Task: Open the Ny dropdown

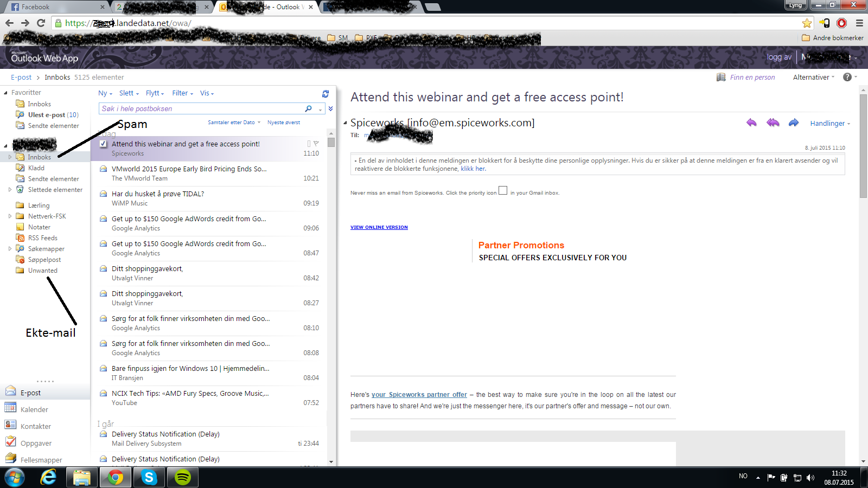Action: point(105,93)
